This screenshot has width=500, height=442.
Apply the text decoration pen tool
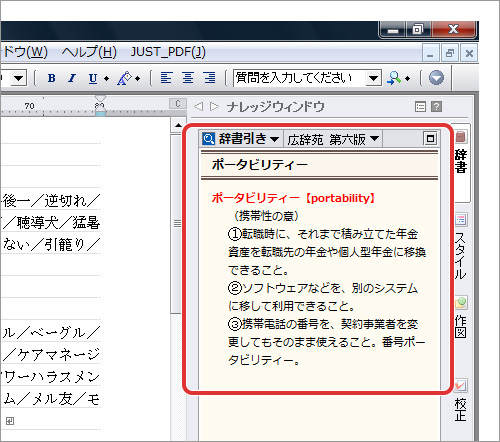(x=125, y=78)
